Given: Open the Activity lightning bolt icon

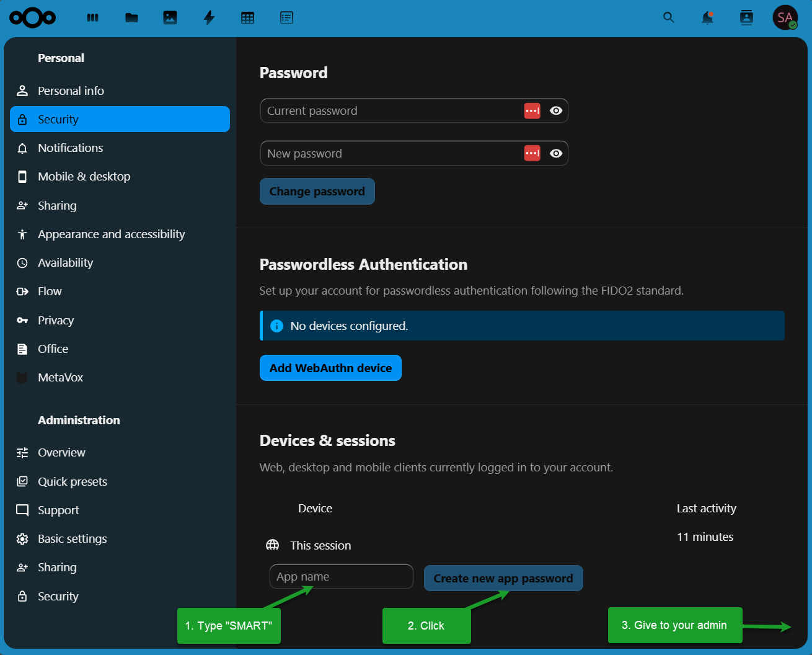Looking at the screenshot, I should coord(209,18).
